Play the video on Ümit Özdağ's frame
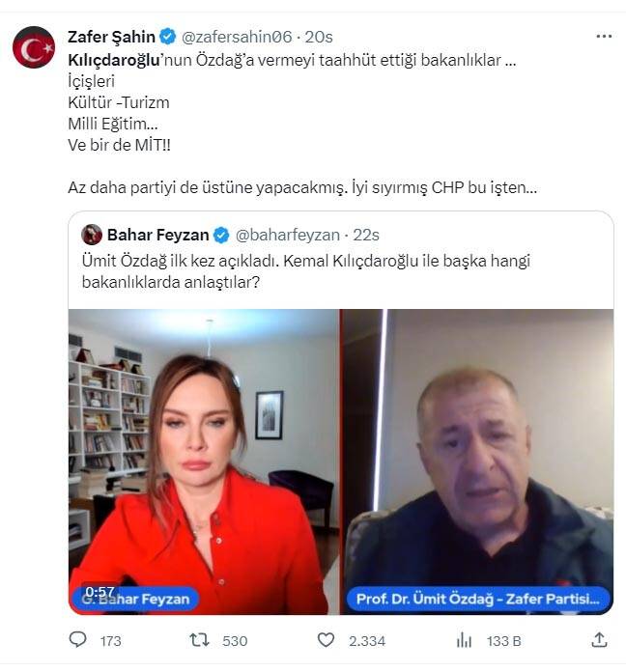626x672 pixels. coord(479,462)
